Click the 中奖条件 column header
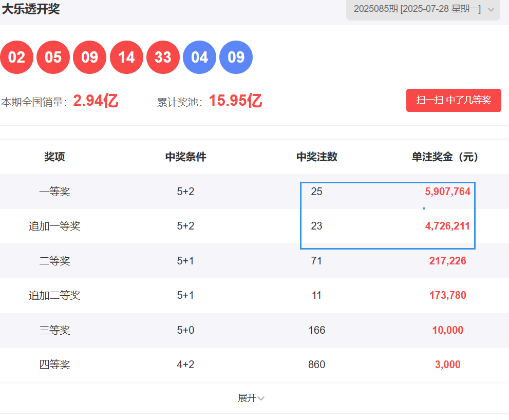 pyautogui.click(x=185, y=157)
